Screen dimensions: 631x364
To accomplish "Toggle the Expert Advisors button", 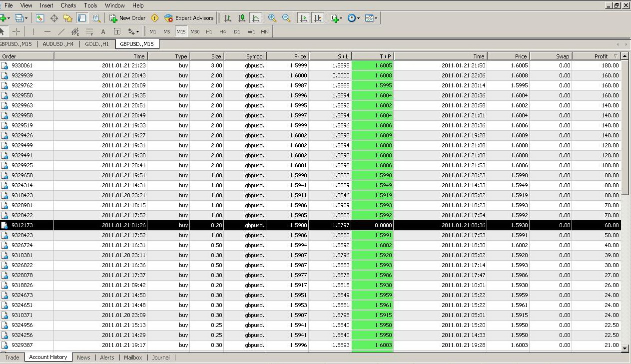I will 189,18.
